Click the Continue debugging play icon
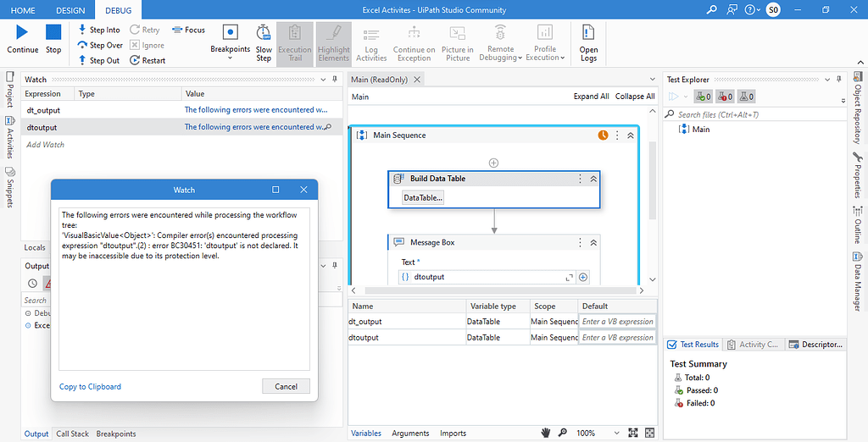This screenshot has height=442, width=868. [22, 33]
